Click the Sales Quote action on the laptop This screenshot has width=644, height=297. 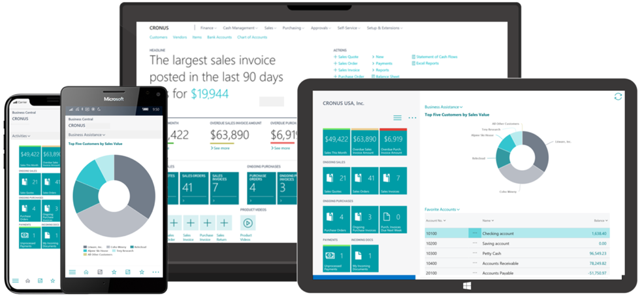346,57
